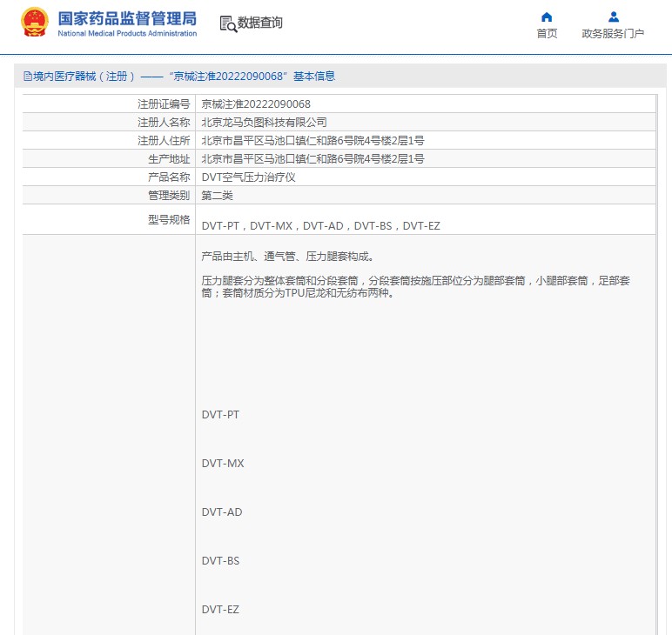Click the 国家药品监督管理局 site title
This screenshot has height=635, width=672.
[x=127, y=19]
